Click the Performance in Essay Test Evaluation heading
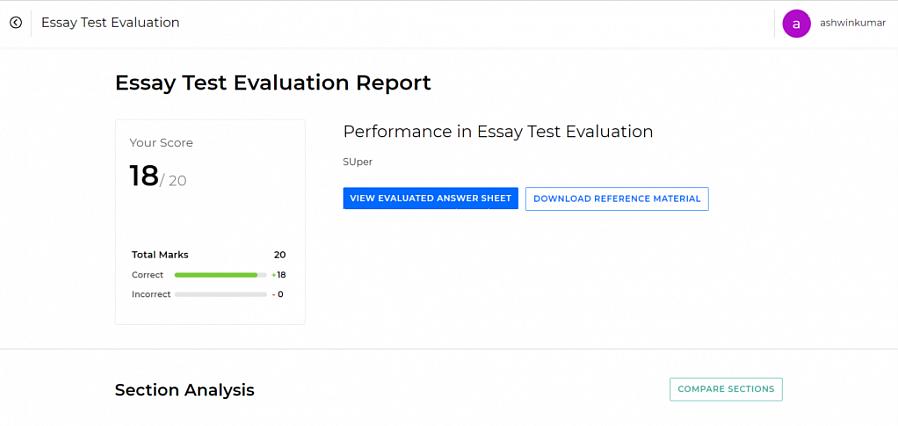Image resolution: width=898 pixels, height=426 pixels. click(x=497, y=131)
